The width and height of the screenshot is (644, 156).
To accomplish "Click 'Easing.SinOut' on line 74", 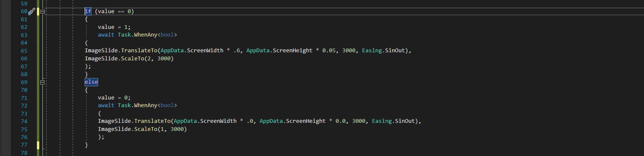I will pos(394,121).
